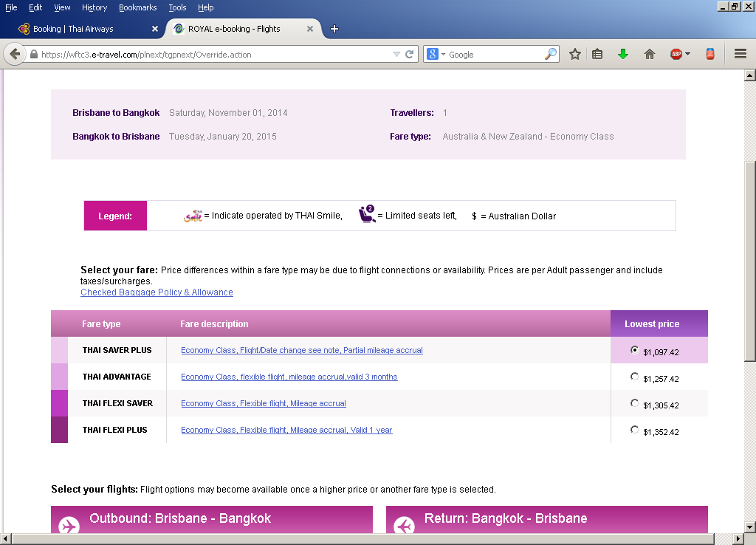Viewport: 756px width, 545px height.
Task: Reload the page with the refresh icon
Action: click(410, 55)
